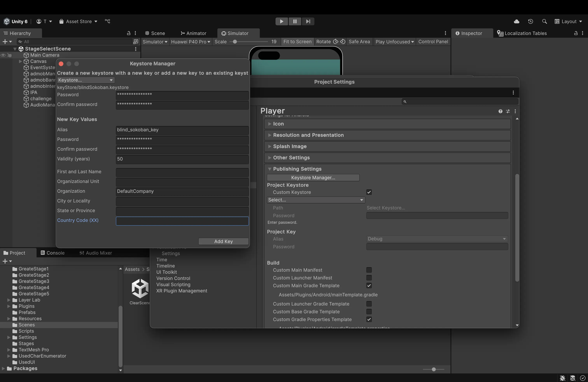Click the global search magnifier icon
The width and height of the screenshot is (588, 382).
(x=544, y=22)
